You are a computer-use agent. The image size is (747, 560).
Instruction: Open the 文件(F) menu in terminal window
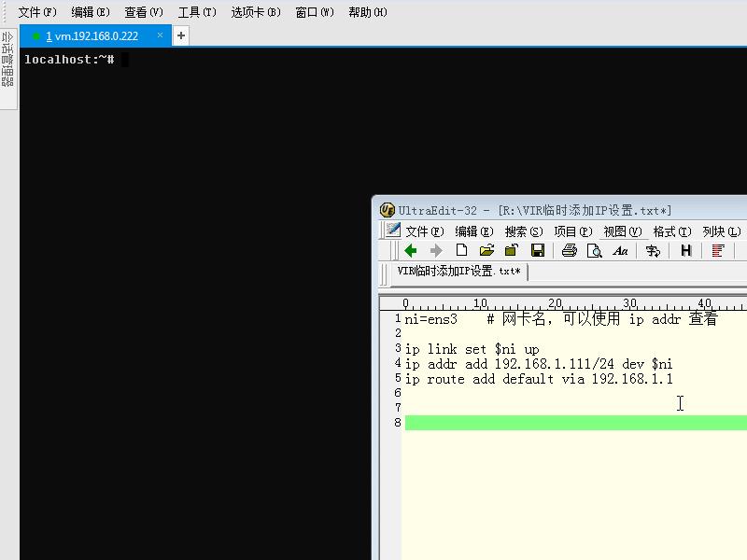point(37,12)
